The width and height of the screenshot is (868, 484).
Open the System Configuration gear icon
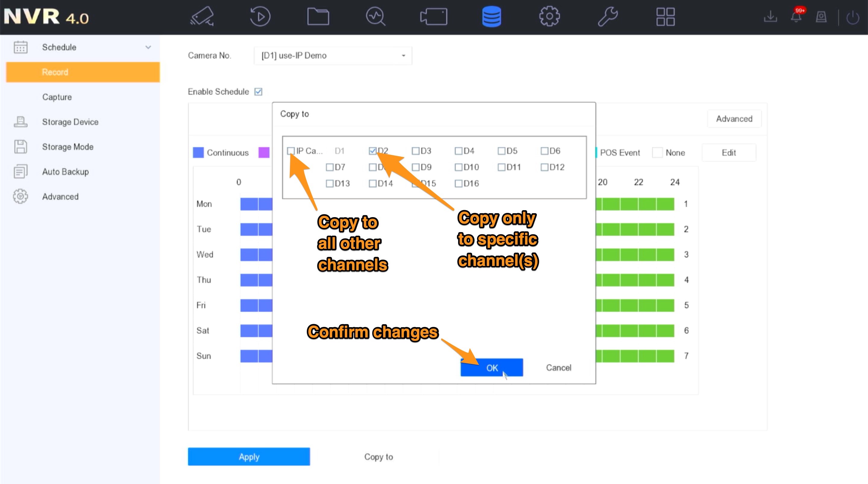[549, 16]
